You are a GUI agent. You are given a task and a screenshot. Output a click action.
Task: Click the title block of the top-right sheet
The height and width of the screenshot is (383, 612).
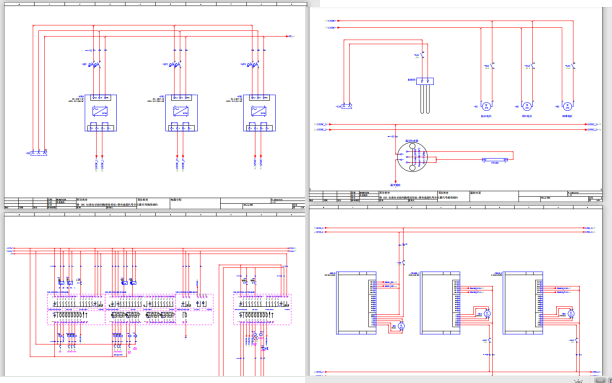pos(456,196)
